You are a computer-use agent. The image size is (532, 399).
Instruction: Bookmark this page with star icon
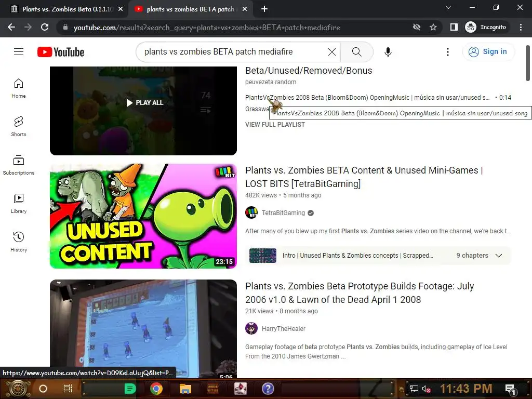coord(433,27)
